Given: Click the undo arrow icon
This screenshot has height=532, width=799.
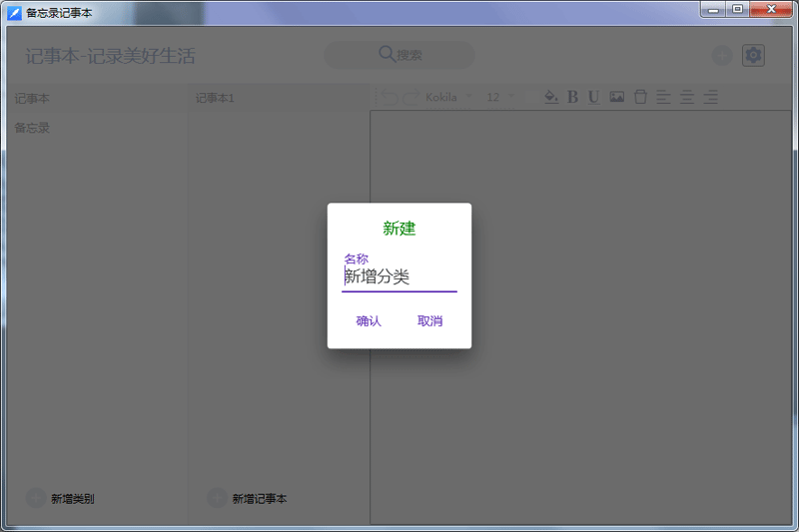Looking at the screenshot, I should coord(390,97).
